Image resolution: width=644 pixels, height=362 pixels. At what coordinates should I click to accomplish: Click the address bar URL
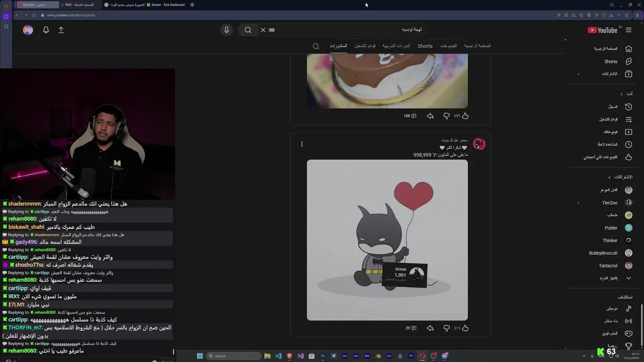(x=71, y=15)
